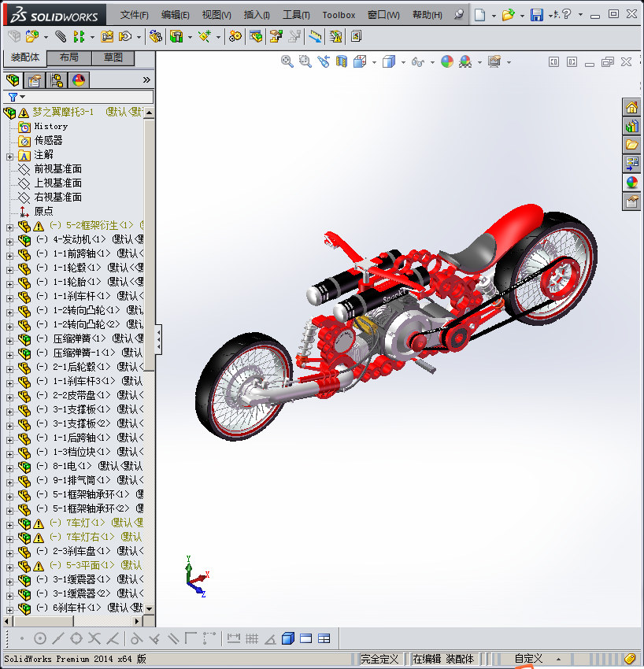Click the tree vertical scrollbar down arrow
The height and width of the screenshot is (669, 644).
click(149, 609)
